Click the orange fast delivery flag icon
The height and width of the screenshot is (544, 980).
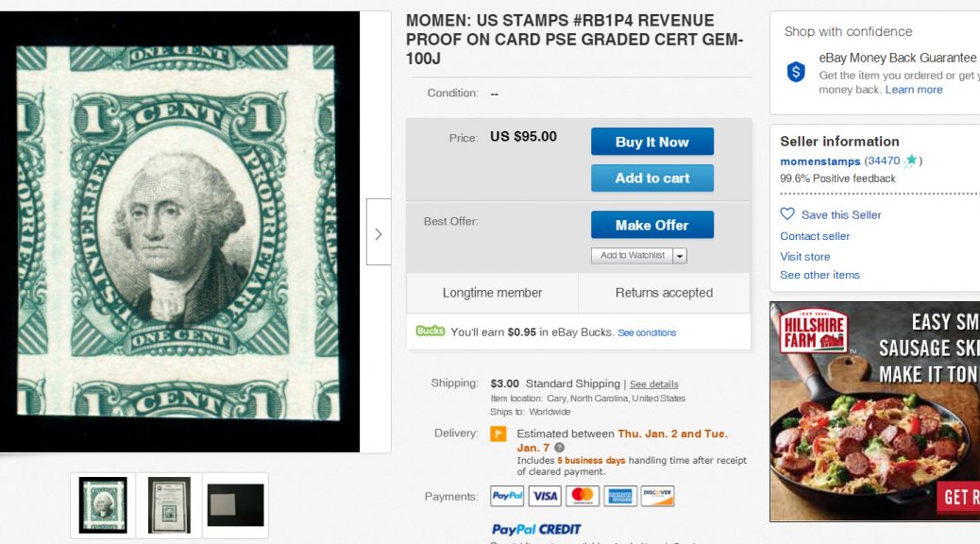498,434
